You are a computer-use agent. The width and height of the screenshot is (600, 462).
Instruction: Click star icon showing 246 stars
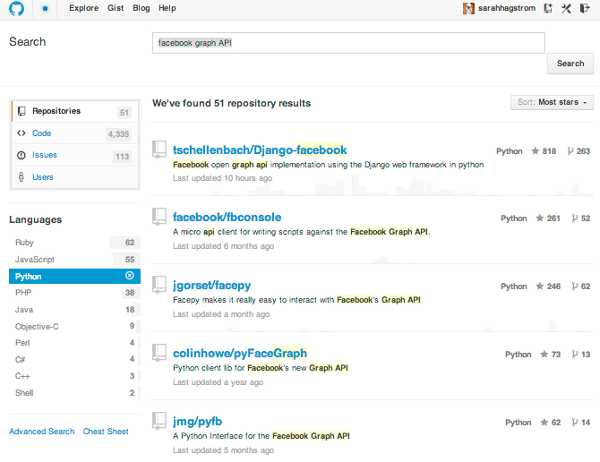(x=540, y=286)
